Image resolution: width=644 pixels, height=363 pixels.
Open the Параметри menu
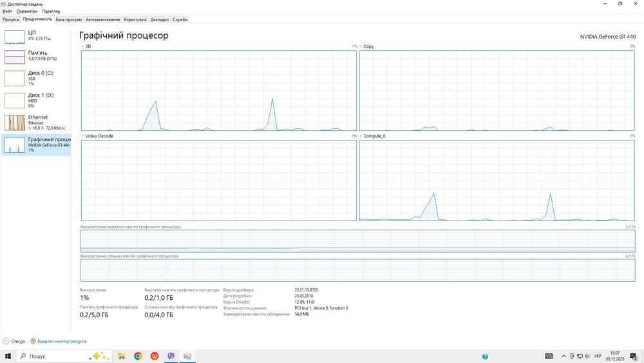(27, 11)
